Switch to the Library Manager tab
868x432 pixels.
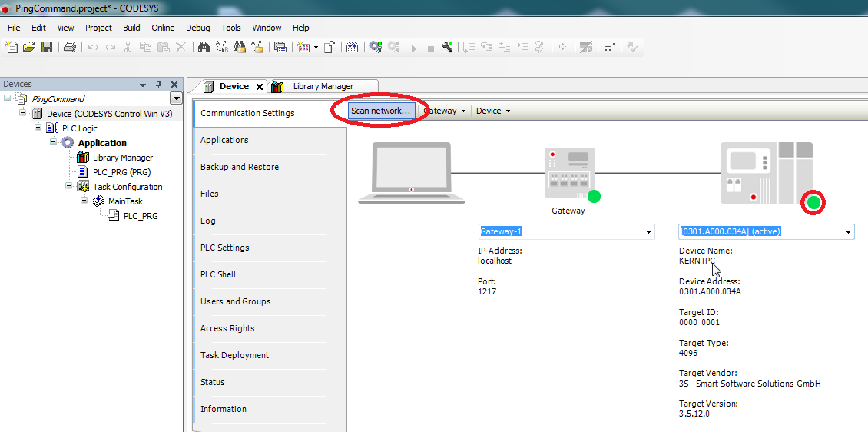[322, 86]
